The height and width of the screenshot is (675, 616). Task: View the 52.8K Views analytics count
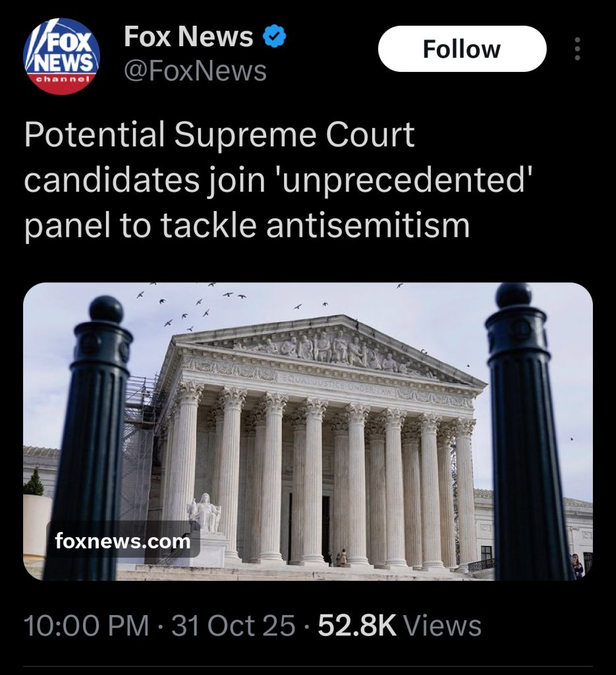coord(400,626)
